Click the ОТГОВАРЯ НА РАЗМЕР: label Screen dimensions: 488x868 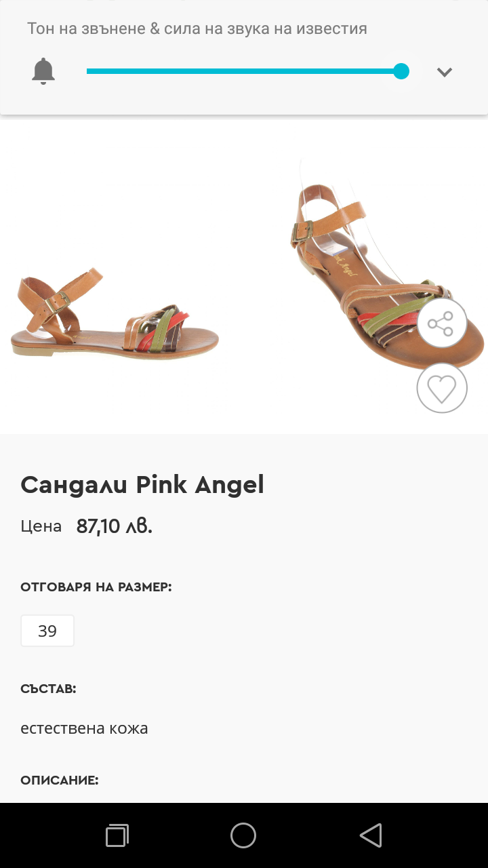pyautogui.click(x=96, y=587)
